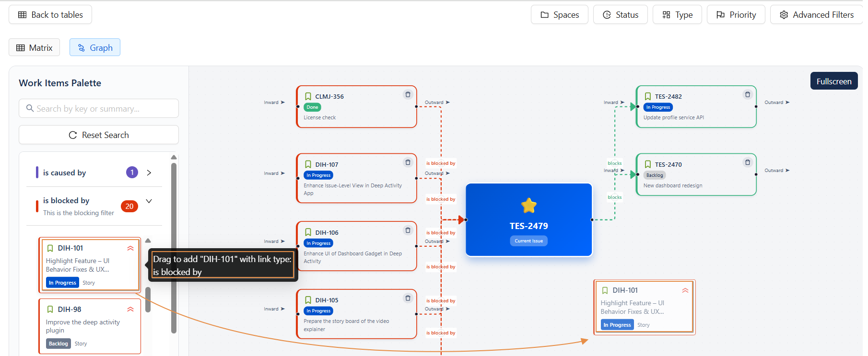Remove DIH-106 node using trash icon
This screenshot has width=868, height=356.
point(408,230)
